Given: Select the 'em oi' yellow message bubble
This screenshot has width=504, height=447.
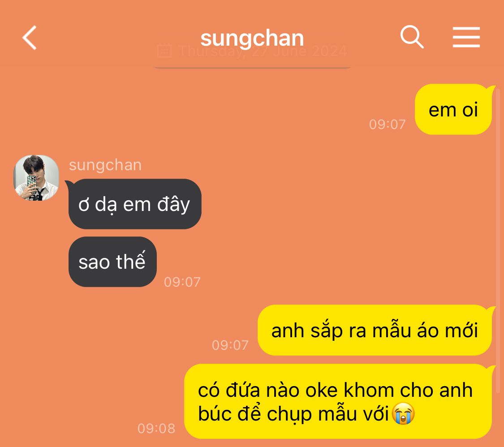Looking at the screenshot, I should [x=453, y=109].
